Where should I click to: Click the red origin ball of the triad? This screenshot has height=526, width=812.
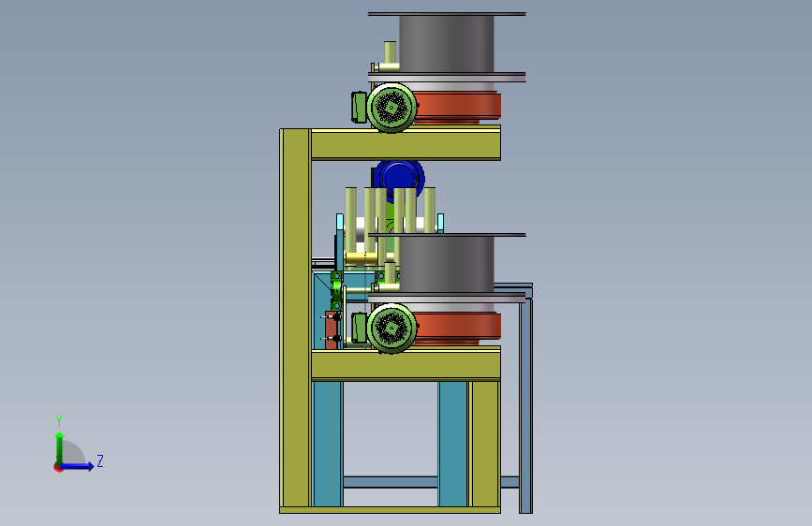58,467
